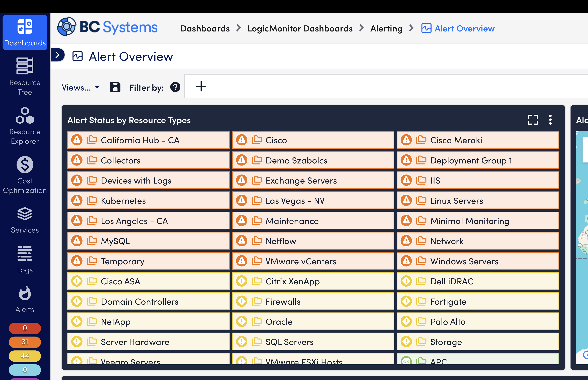588x380 pixels.
Task: Open the IIS resource tile
Action: 478,180
